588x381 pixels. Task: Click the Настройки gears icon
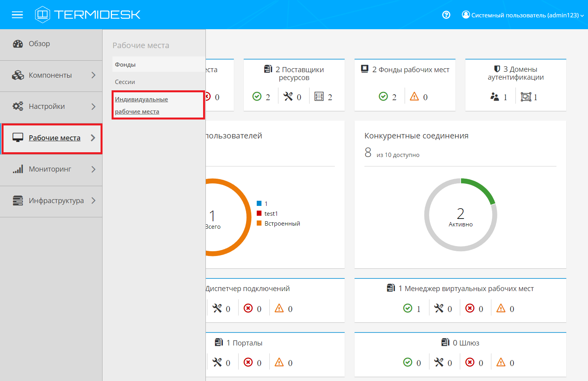coord(18,106)
